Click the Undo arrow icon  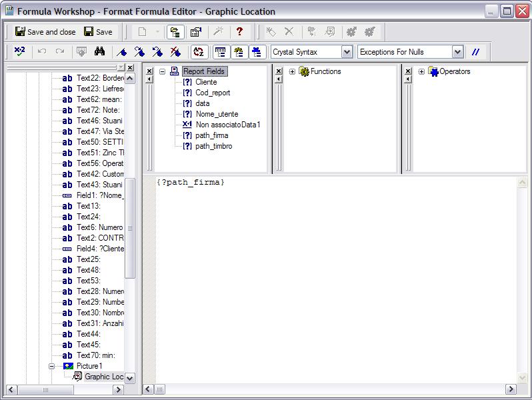coord(42,51)
